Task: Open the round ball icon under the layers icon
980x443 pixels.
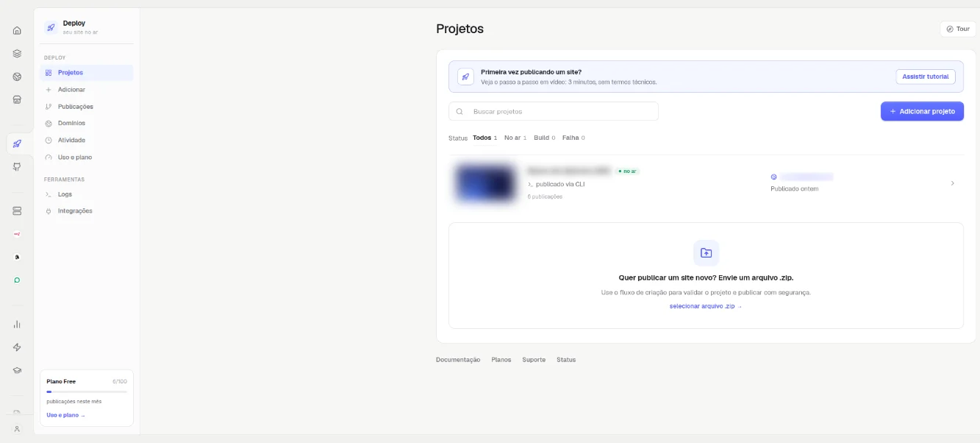Action: pos(17,77)
